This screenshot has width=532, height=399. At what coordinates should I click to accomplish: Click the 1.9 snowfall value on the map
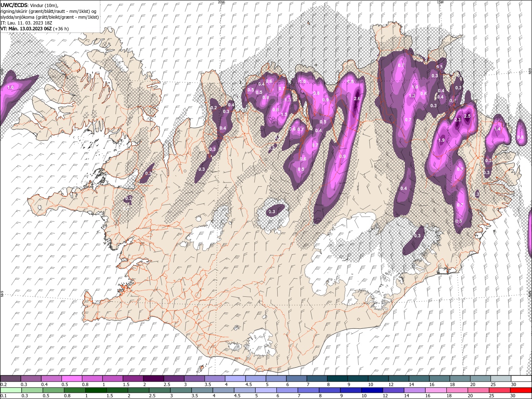[441, 140]
